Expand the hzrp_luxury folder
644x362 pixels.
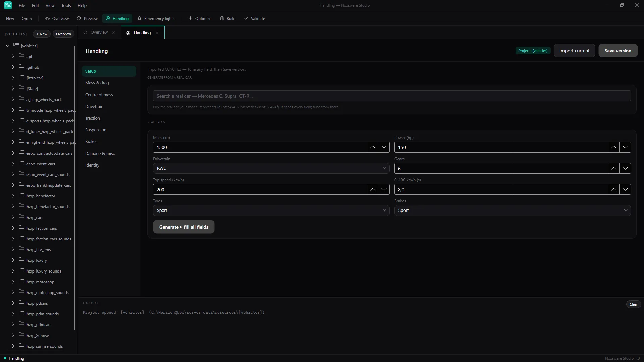tap(13, 260)
